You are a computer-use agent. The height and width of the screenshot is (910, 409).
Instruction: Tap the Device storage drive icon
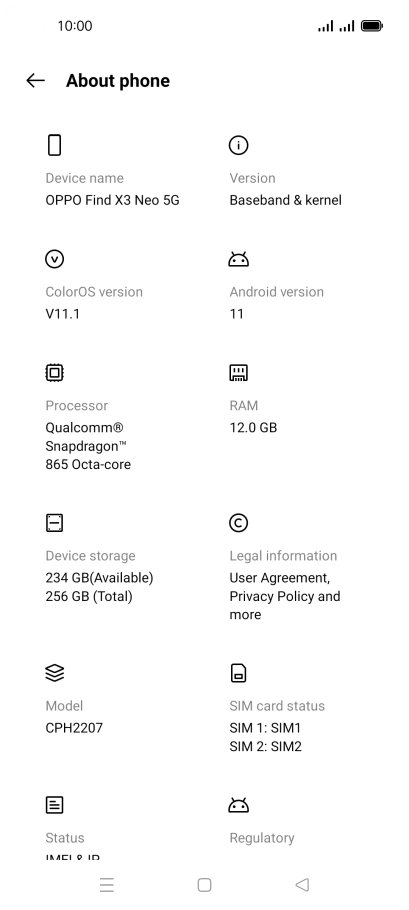[55, 523]
